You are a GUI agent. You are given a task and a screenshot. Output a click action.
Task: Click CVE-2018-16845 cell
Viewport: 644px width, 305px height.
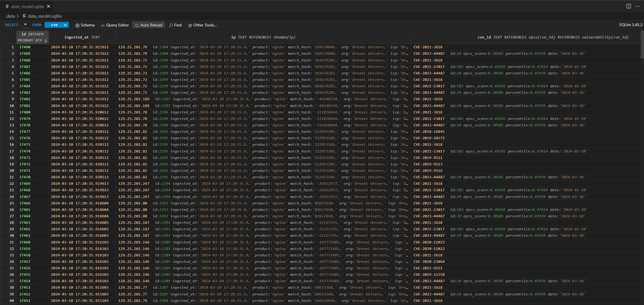point(429,131)
